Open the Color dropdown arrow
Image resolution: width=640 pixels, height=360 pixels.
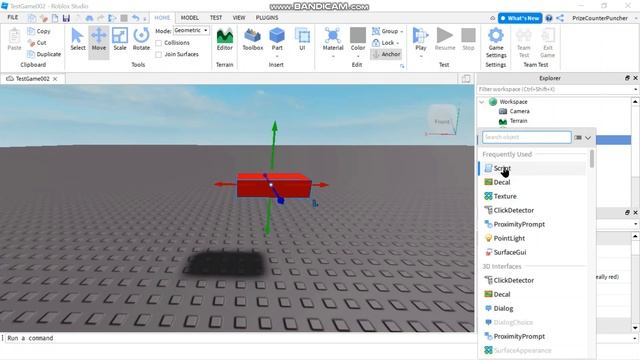(x=358, y=56)
